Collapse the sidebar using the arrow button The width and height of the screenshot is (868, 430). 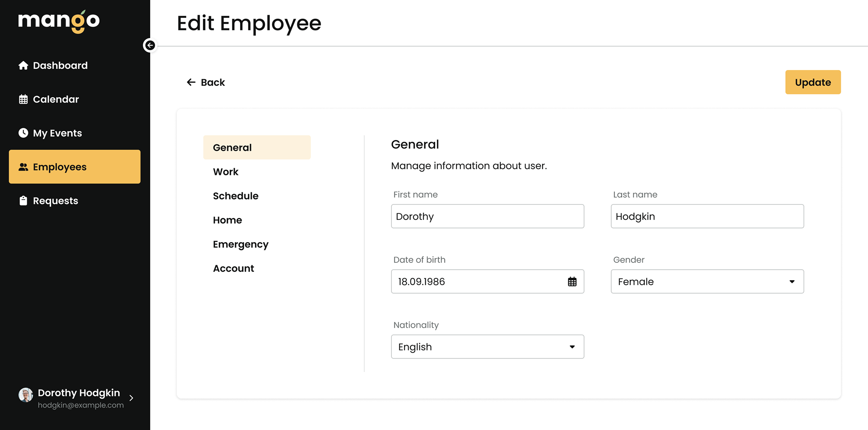coord(150,45)
